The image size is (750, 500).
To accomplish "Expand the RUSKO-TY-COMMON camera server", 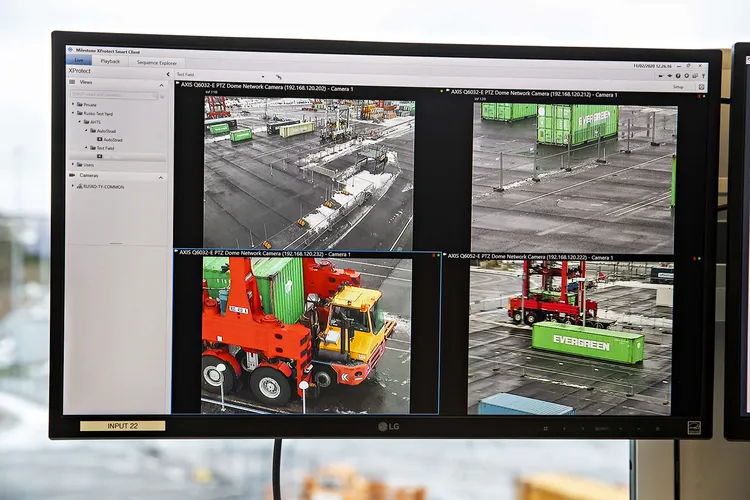I will [73, 187].
